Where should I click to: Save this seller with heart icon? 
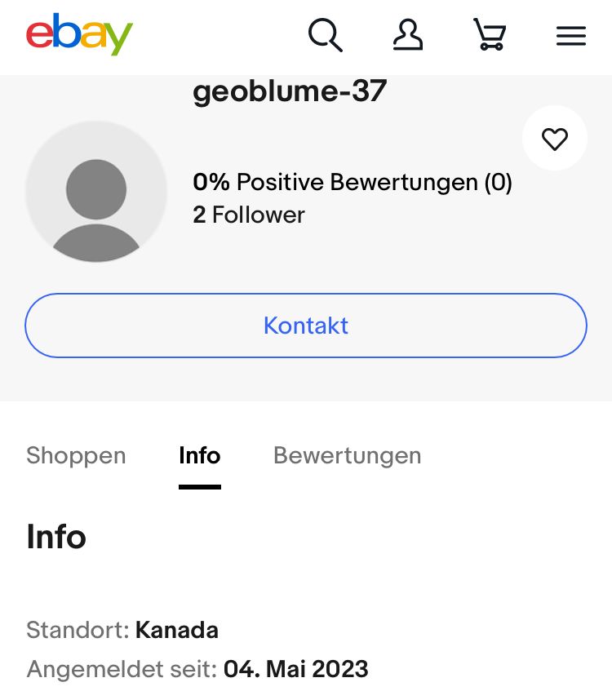point(555,139)
